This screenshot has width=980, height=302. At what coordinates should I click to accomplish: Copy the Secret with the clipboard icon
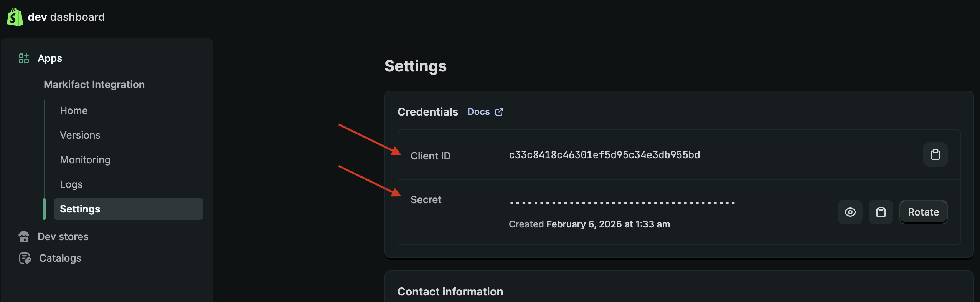(x=881, y=212)
